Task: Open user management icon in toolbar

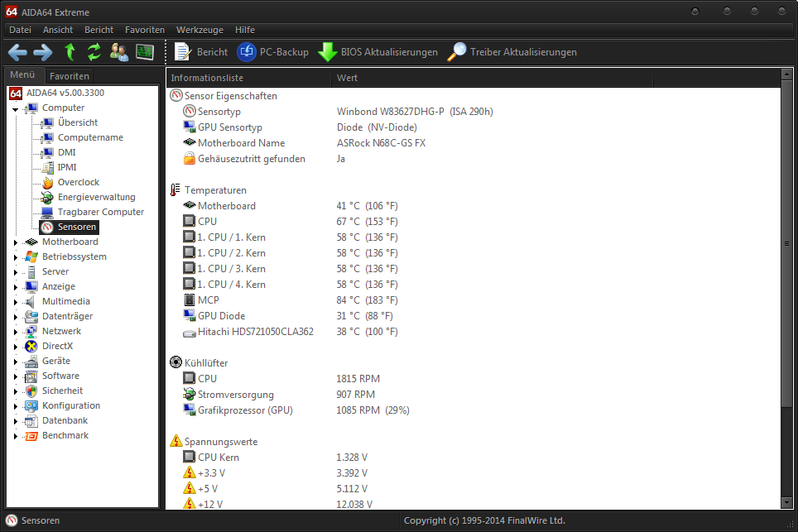Action: (119, 52)
